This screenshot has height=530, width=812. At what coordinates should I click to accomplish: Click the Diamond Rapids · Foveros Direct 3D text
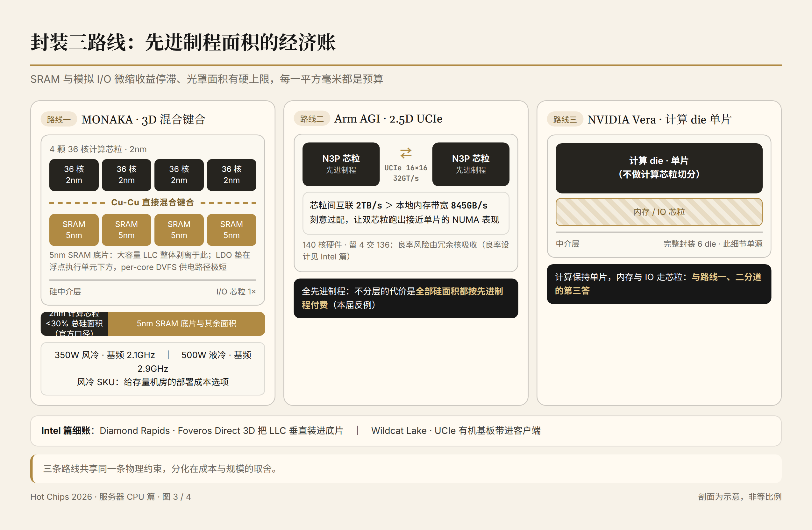tap(221, 431)
